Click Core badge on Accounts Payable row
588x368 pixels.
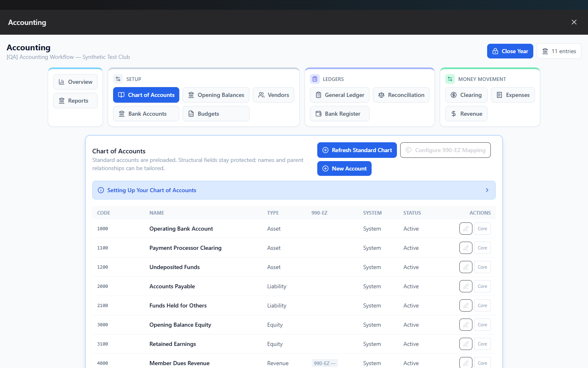[482, 286]
